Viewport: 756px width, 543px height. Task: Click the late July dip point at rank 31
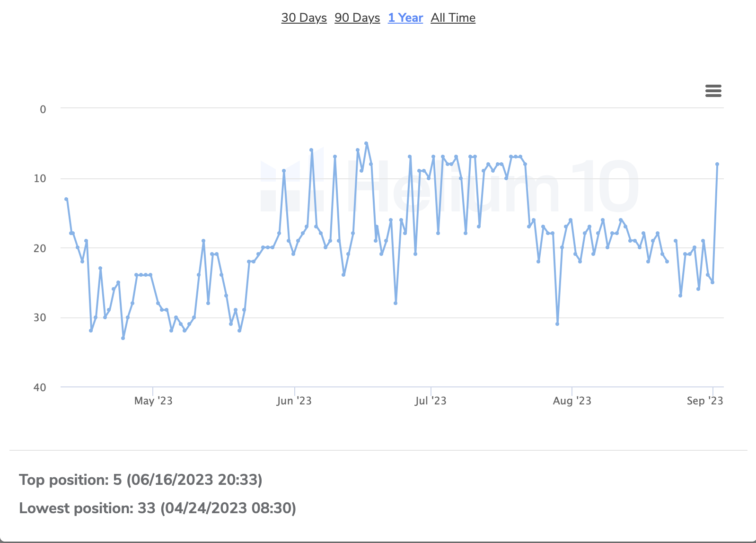pyautogui.click(x=557, y=324)
